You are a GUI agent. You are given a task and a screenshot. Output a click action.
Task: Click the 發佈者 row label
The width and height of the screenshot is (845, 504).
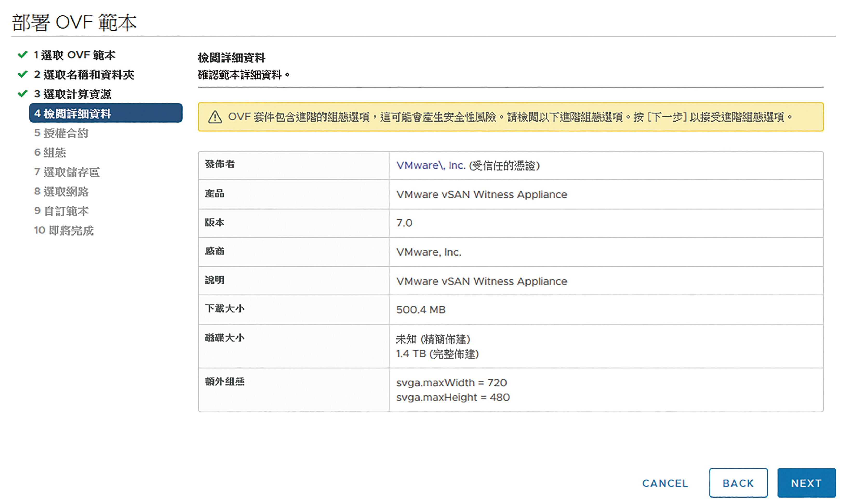[x=219, y=164]
